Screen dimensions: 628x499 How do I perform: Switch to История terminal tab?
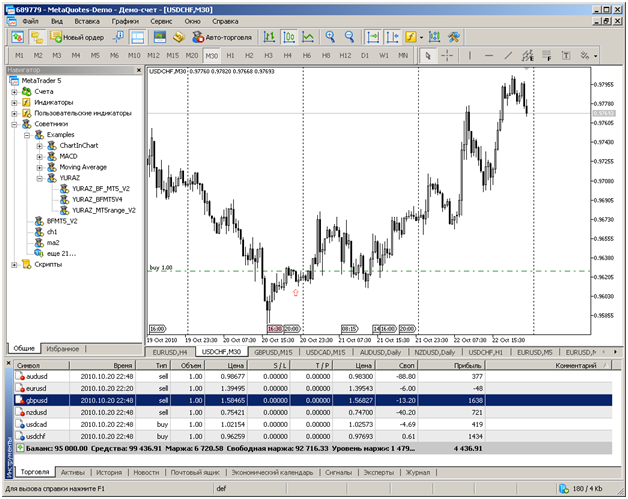click(109, 472)
